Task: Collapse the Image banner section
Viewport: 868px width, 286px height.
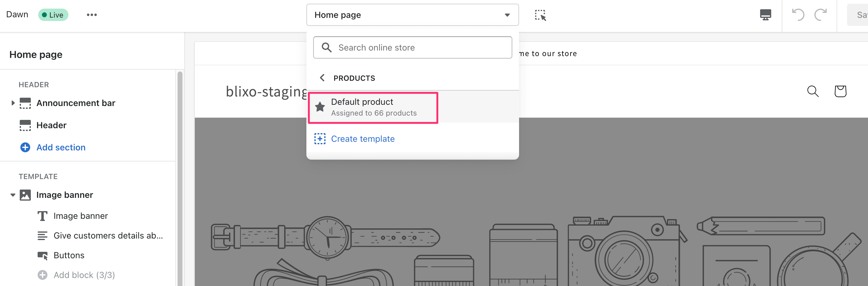Action: tap(13, 195)
